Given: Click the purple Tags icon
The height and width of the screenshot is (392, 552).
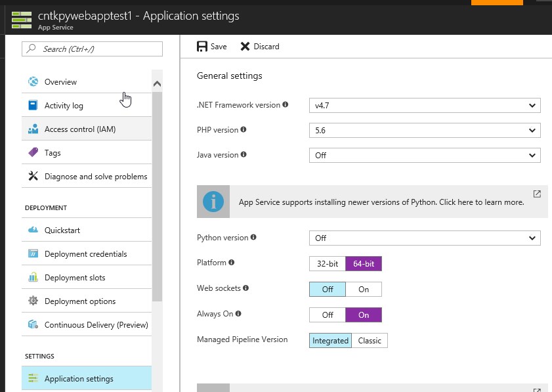Looking at the screenshot, I should point(33,152).
